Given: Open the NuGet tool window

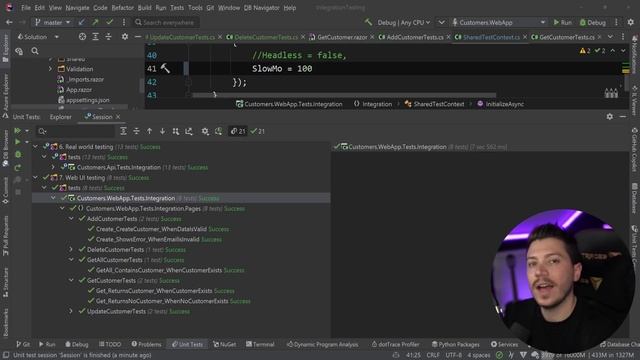Looking at the screenshot, I should click(224, 344).
